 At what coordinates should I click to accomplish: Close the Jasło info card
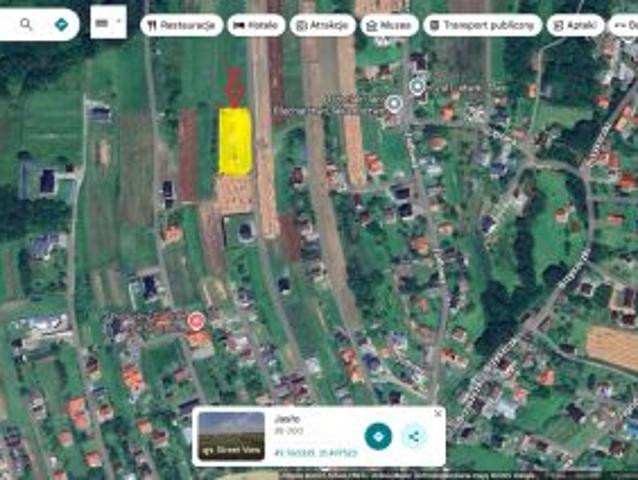click(438, 413)
